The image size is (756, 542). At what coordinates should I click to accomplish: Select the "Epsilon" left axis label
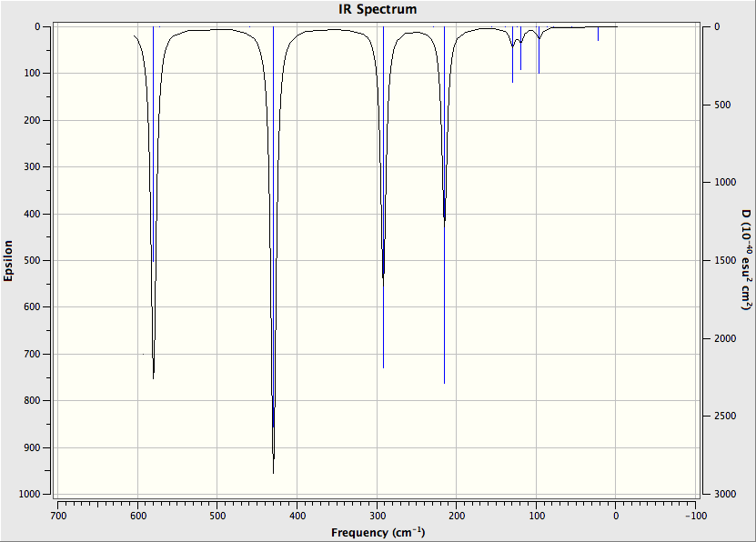click(8, 261)
